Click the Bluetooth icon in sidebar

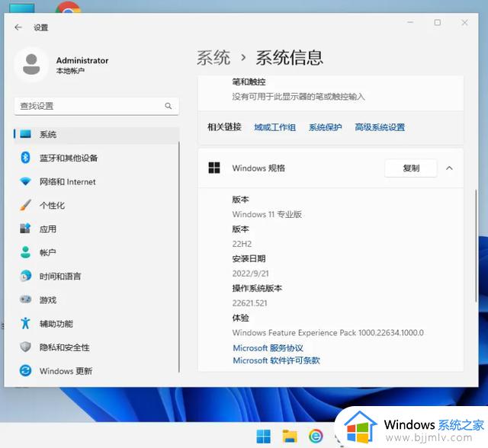tap(25, 158)
